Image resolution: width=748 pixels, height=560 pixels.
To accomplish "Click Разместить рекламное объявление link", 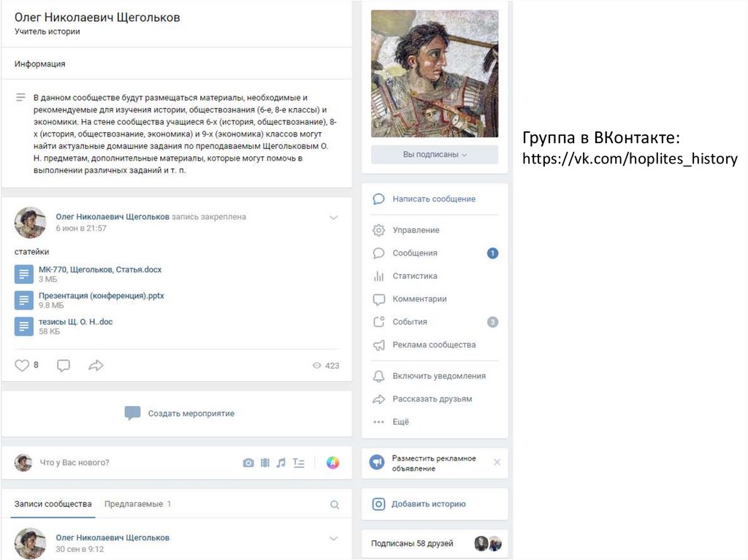I will [434, 463].
